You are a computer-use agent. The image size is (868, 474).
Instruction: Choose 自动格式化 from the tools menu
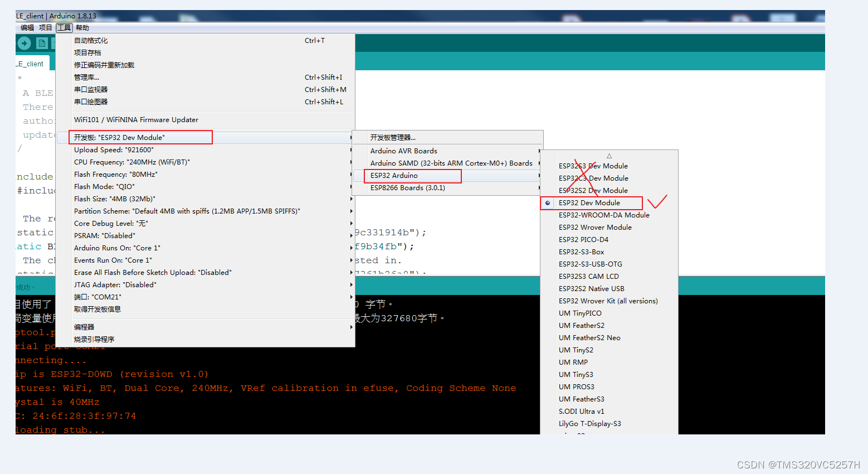click(206, 41)
